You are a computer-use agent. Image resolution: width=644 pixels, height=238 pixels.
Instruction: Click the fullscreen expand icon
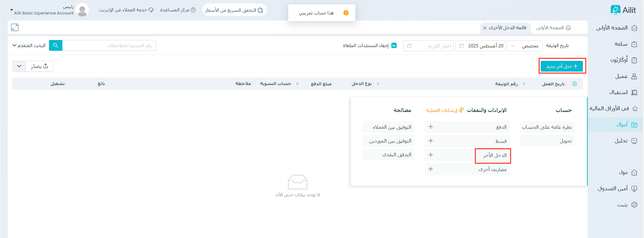click(15, 28)
